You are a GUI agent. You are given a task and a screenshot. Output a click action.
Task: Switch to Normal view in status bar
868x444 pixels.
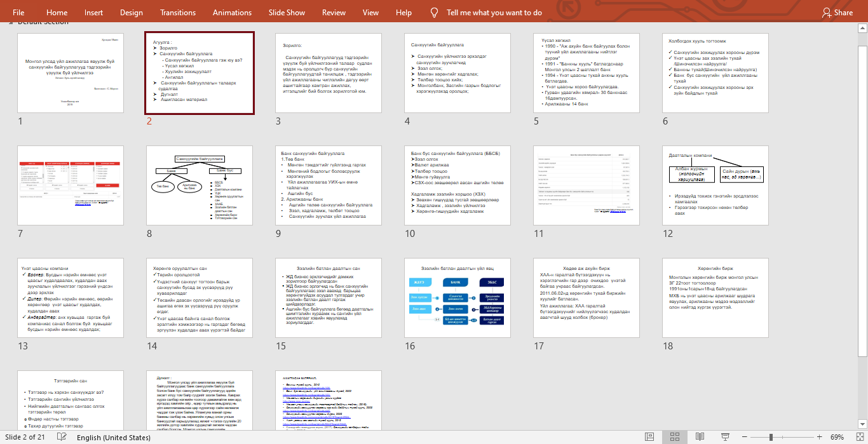650,437
